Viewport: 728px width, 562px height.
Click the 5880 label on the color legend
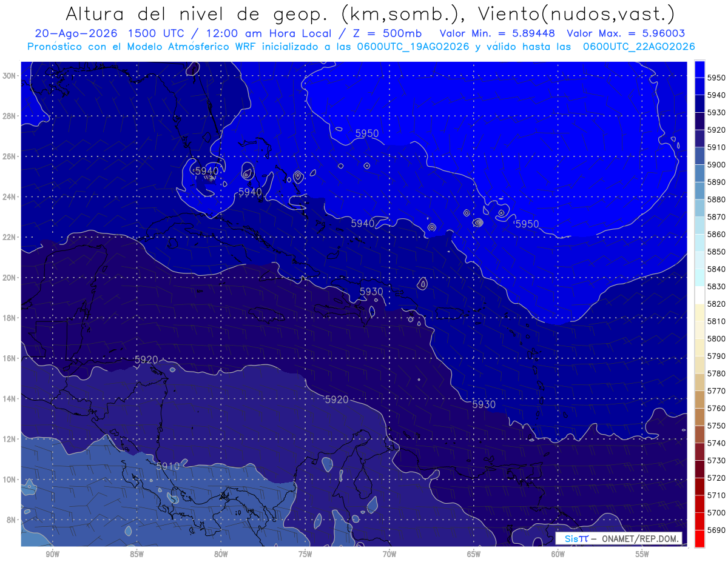pyautogui.click(x=716, y=199)
